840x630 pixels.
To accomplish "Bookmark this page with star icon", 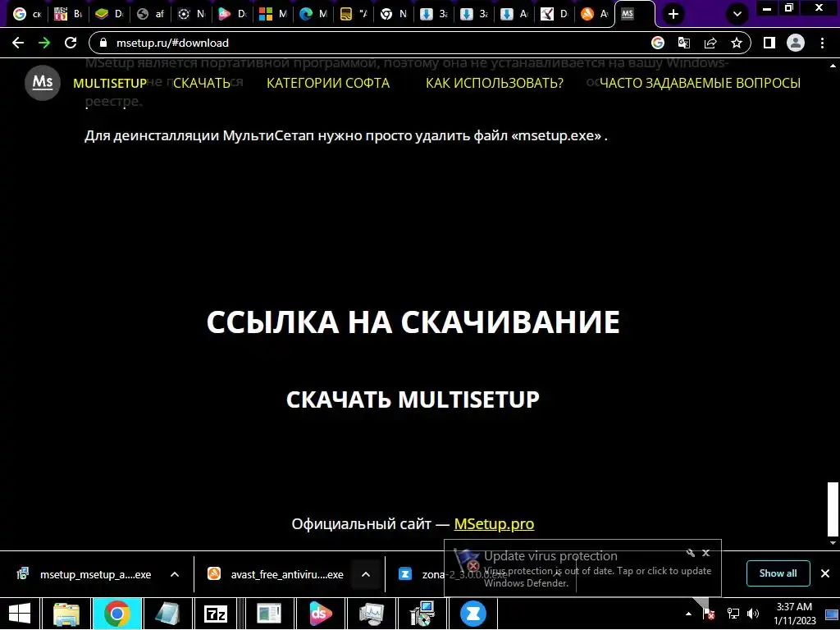I will click(x=737, y=43).
